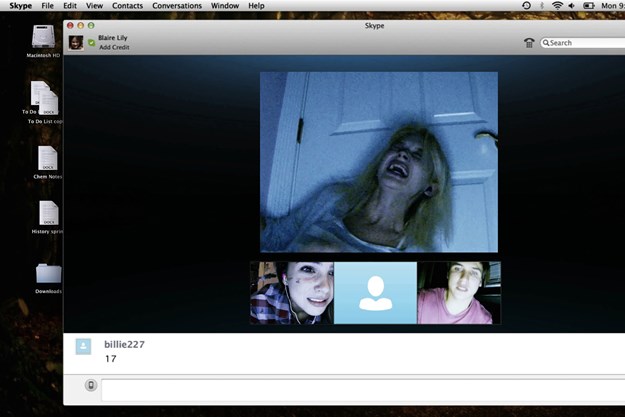
Task: Click the Time Machine menu bar icon
Action: pyautogui.click(x=526, y=6)
